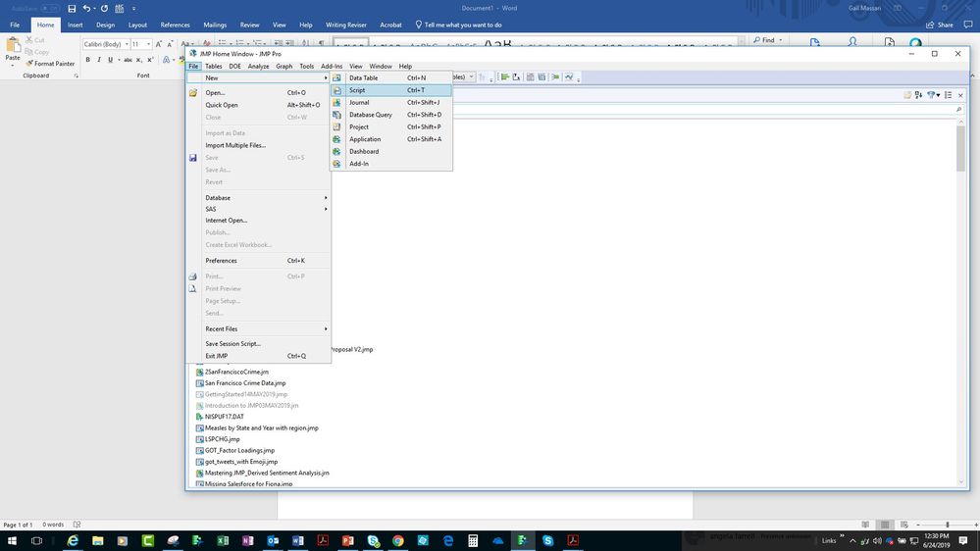The width and height of the screenshot is (980, 551).
Task: Click list view icon in JMP panel
Action: point(949,95)
